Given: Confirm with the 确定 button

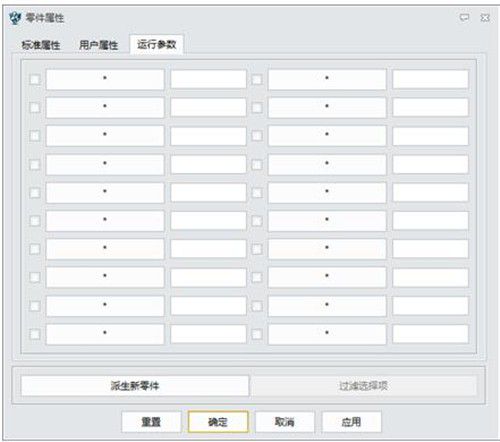Looking at the screenshot, I should (218, 422).
